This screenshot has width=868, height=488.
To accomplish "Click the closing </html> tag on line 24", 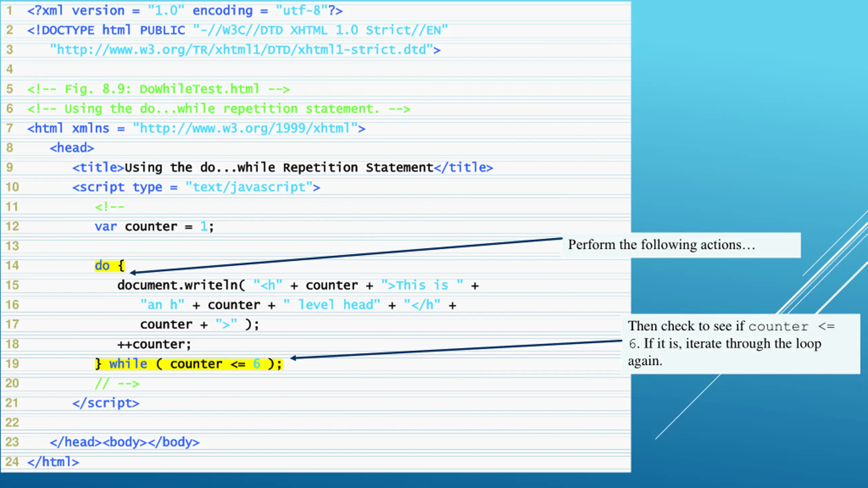I will tap(53, 462).
